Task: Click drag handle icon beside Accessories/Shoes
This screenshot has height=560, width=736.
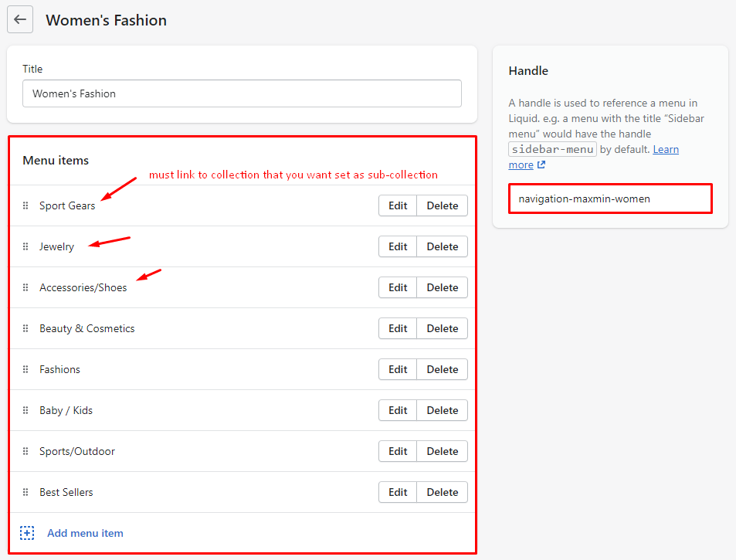Action: tap(25, 288)
